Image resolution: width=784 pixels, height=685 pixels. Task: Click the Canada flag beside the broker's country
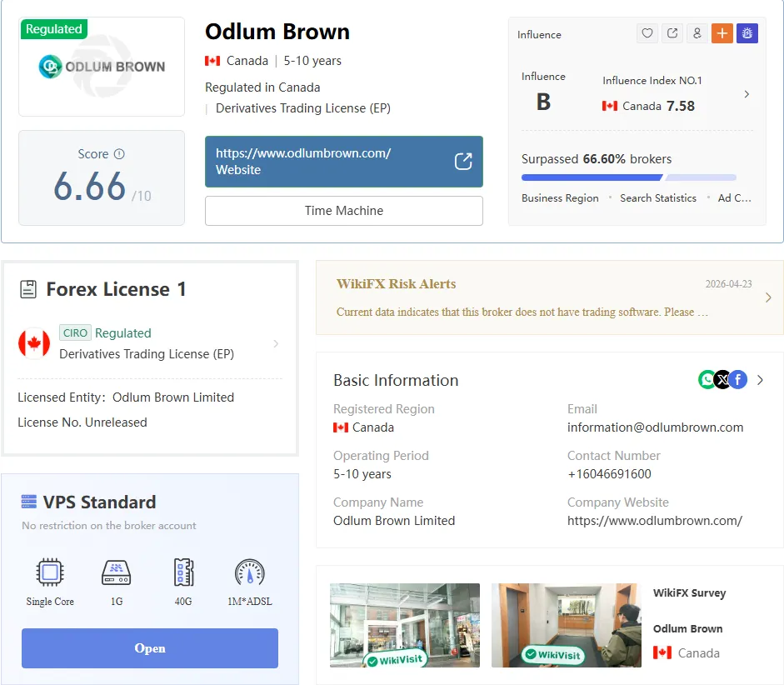pyautogui.click(x=212, y=61)
